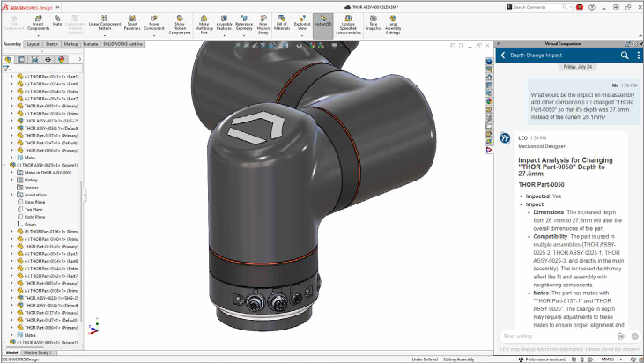Screen dimensions: 644x363
Task: Expand the Annotations tree node
Action: pos(12,195)
